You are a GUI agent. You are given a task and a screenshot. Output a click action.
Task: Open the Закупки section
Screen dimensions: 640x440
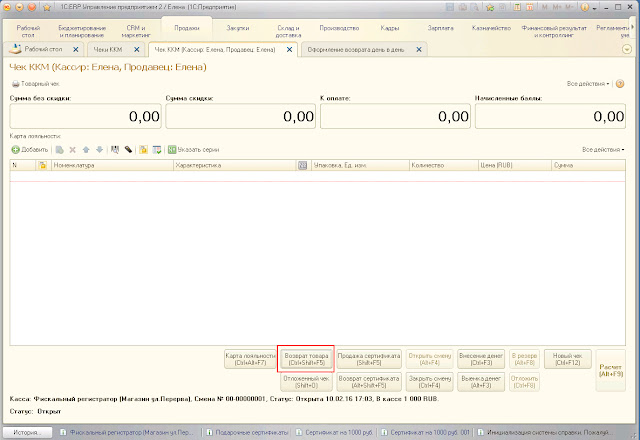click(x=238, y=28)
